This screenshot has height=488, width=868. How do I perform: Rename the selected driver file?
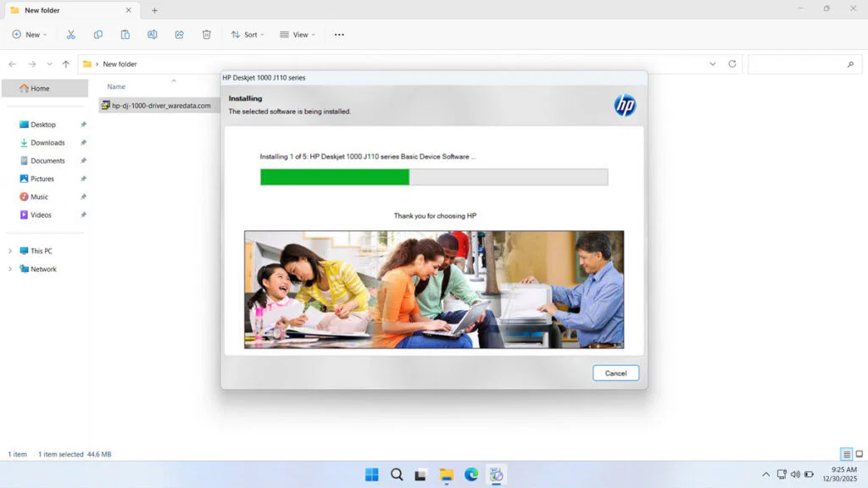[153, 34]
